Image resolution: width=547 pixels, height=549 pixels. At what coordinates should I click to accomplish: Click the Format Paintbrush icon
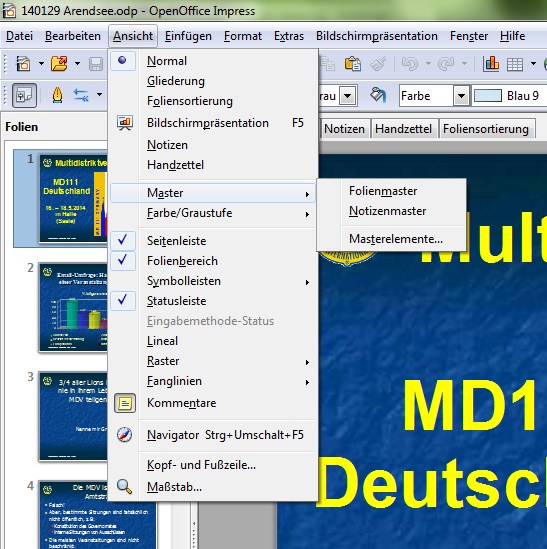tap(378, 64)
